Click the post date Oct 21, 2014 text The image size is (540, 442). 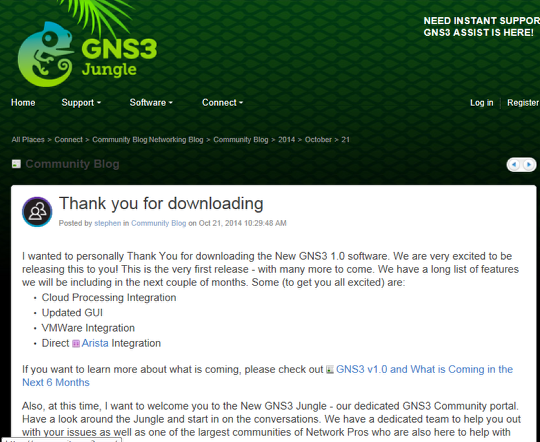tap(242, 223)
